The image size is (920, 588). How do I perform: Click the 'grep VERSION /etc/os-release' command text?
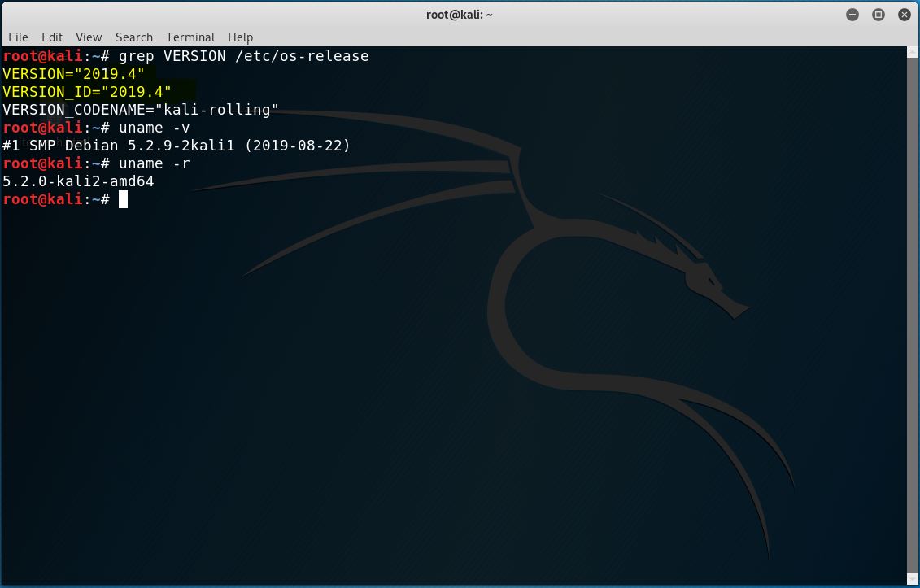(x=243, y=56)
